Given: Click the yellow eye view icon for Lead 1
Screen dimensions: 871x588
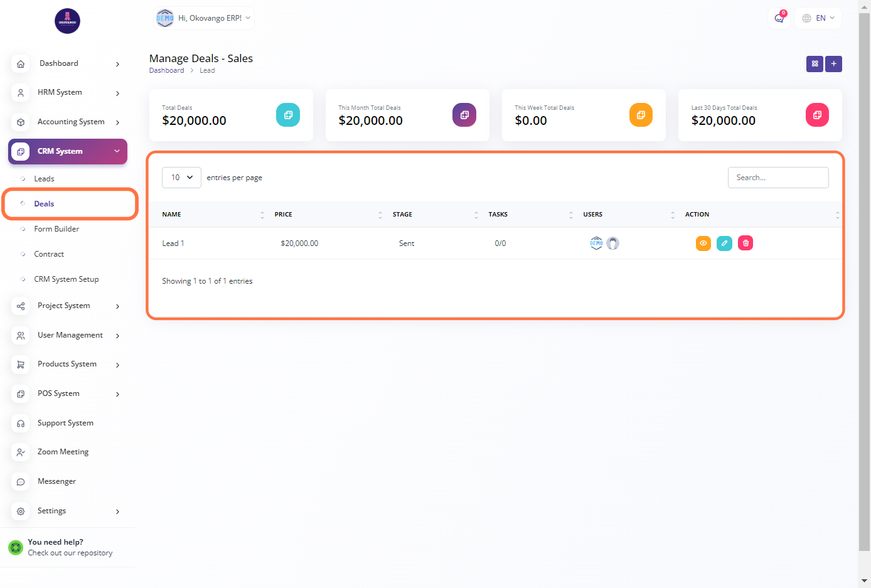Looking at the screenshot, I should tap(703, 243).
